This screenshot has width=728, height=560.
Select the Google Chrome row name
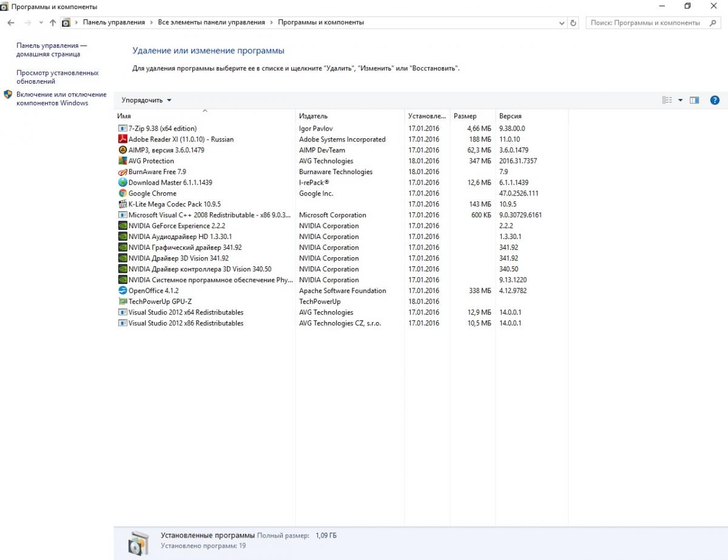pos(152,194)
